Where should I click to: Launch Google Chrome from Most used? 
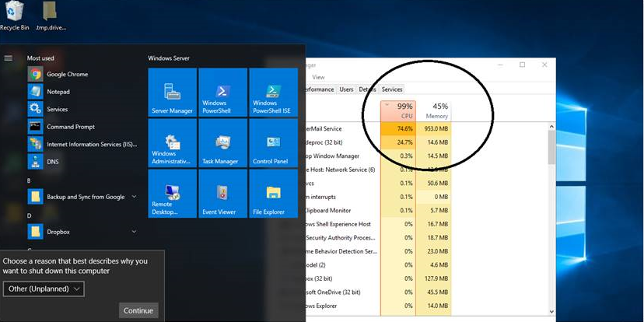[67, 75]
